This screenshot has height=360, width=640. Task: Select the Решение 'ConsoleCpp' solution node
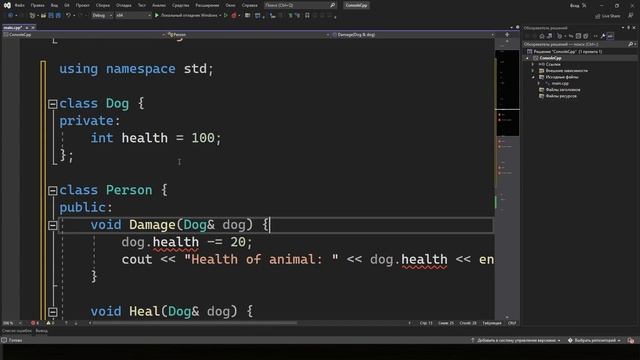pyautogui.click(x=564, y=51)
